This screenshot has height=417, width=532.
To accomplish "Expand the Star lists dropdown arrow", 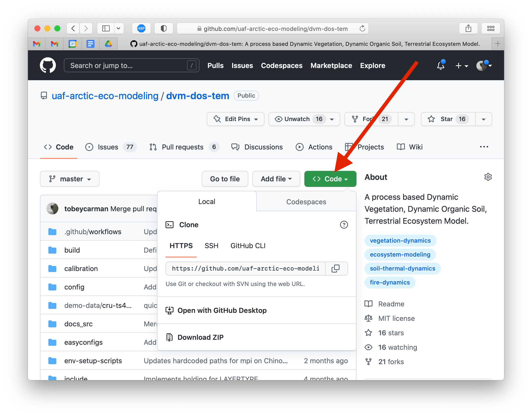I will click(483, 119).
